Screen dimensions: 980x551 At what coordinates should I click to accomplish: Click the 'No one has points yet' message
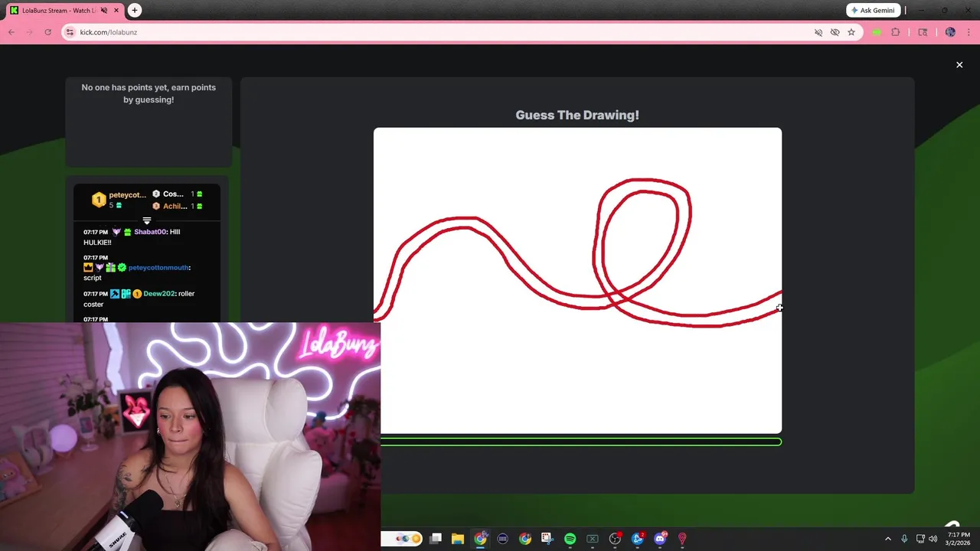pyautogui.click(x=149, y=93)
